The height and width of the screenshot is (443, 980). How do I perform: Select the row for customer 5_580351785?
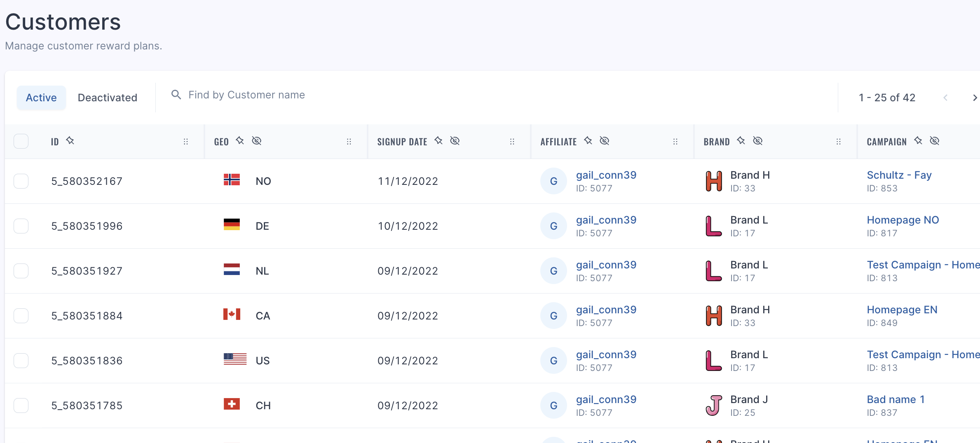point(21,406)
